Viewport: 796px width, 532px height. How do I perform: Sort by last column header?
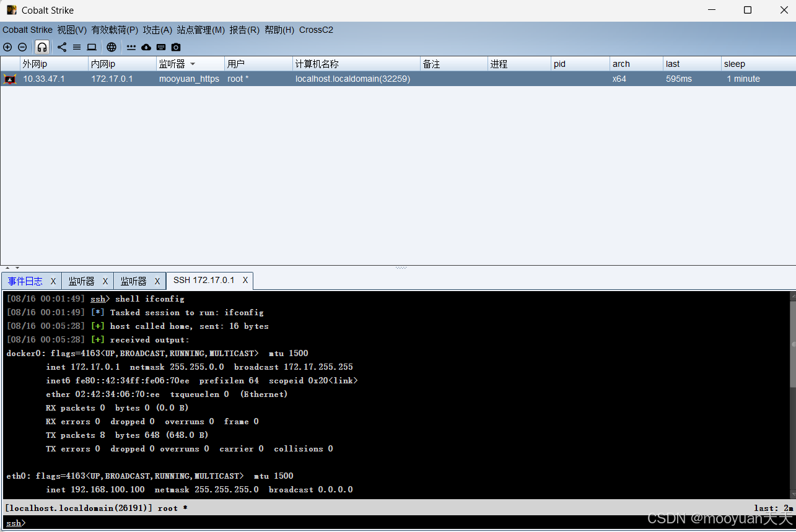coord(693,64)
